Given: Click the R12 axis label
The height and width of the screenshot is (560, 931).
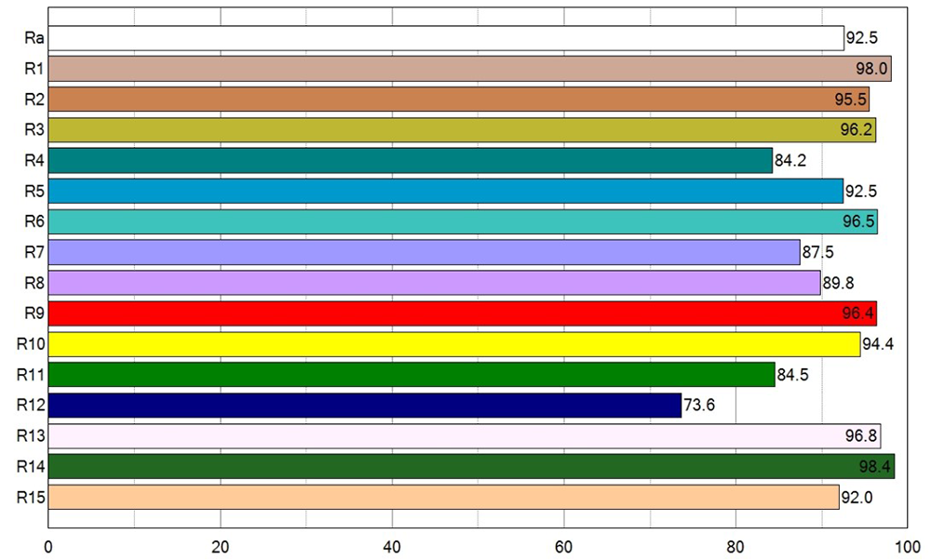Looking at the screenshot, I should [x=31, y=406].
